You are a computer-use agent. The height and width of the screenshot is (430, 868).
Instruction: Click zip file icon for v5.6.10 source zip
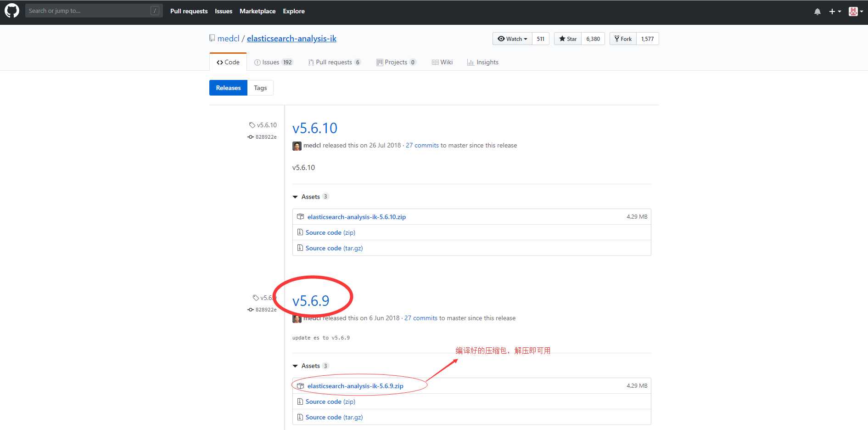[300, 232]
